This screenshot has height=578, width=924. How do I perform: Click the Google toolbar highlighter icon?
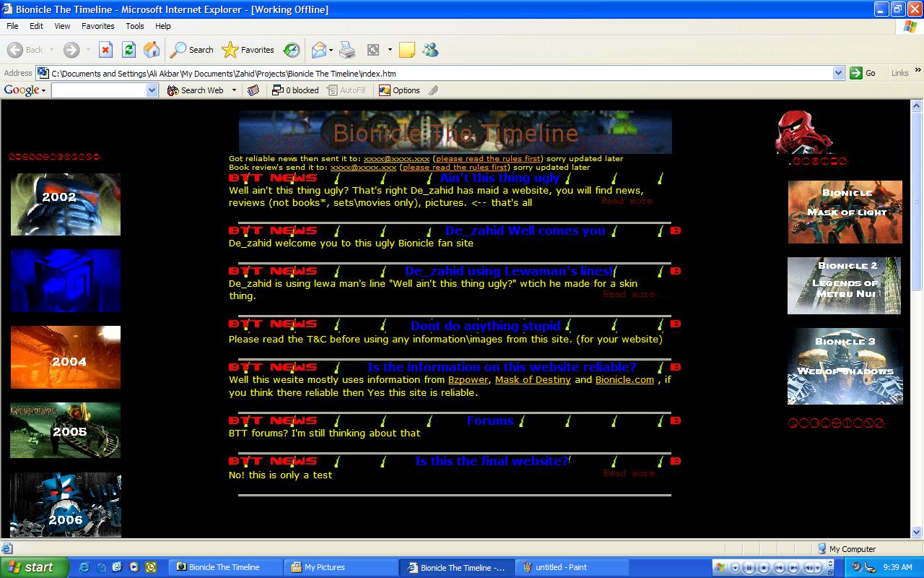coord(433,90)
